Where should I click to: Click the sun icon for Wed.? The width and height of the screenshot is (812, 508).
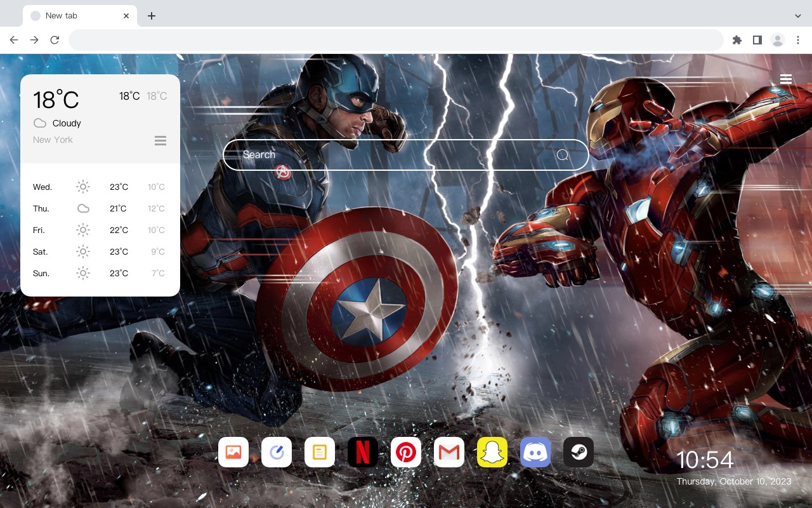tap(83, 187)
